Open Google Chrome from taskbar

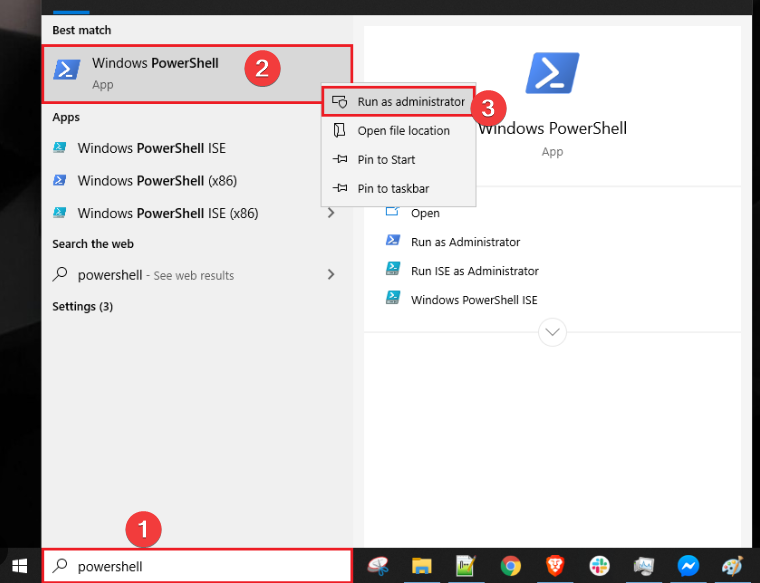[510, 566]
